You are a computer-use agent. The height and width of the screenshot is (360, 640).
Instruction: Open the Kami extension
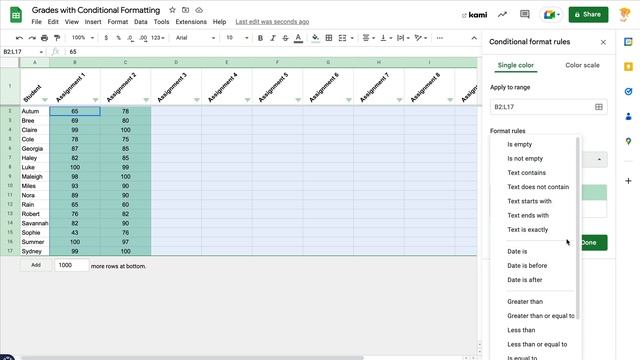[x=475, y=15]
